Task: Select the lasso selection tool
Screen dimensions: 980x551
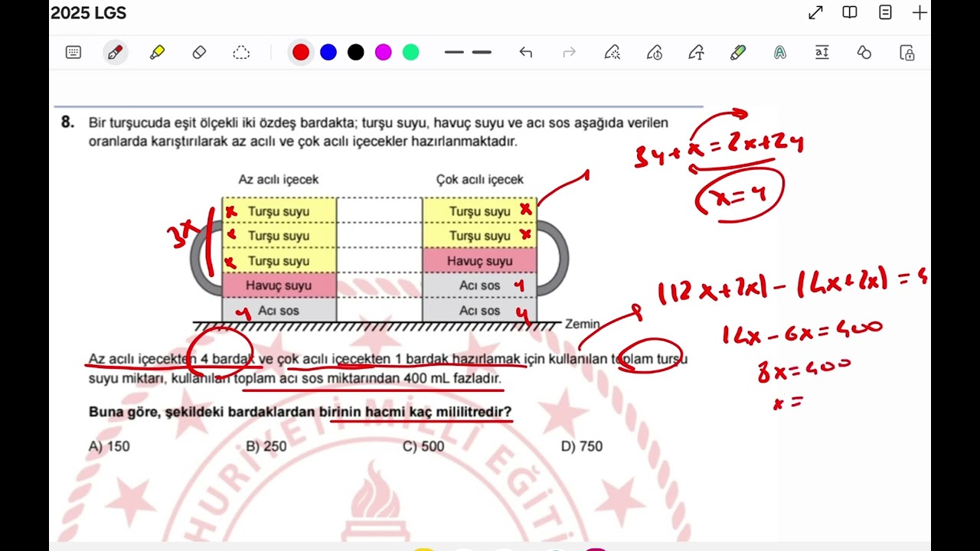Action: point(241,53)
